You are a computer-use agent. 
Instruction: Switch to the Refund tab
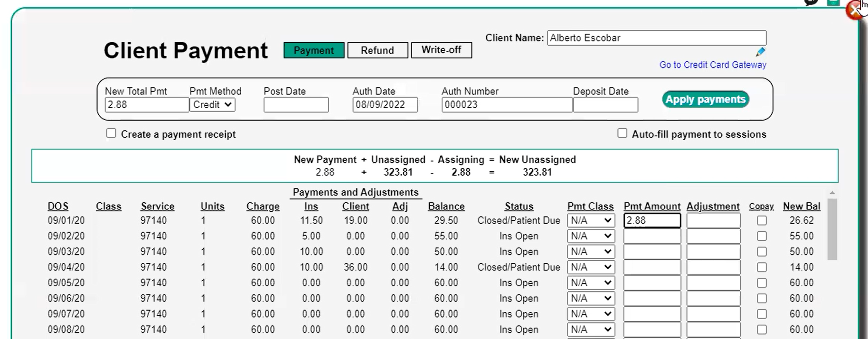point(377,50)
